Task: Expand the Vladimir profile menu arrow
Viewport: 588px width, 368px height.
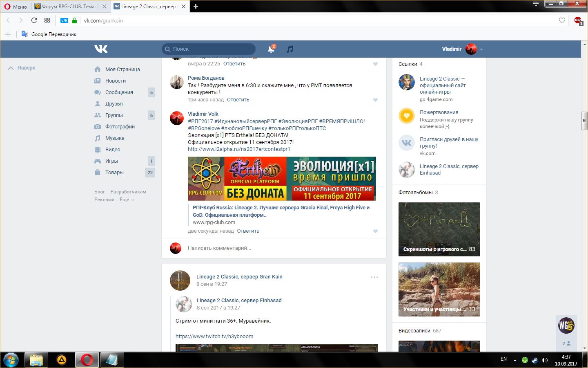Action: (x=481, y=49)
